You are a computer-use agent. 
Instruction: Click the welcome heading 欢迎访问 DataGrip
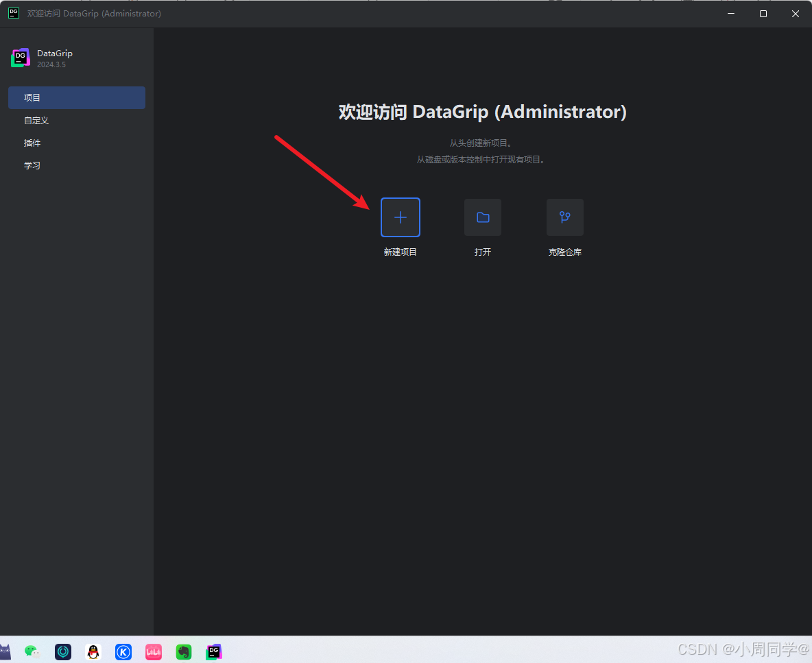point(483,112)
